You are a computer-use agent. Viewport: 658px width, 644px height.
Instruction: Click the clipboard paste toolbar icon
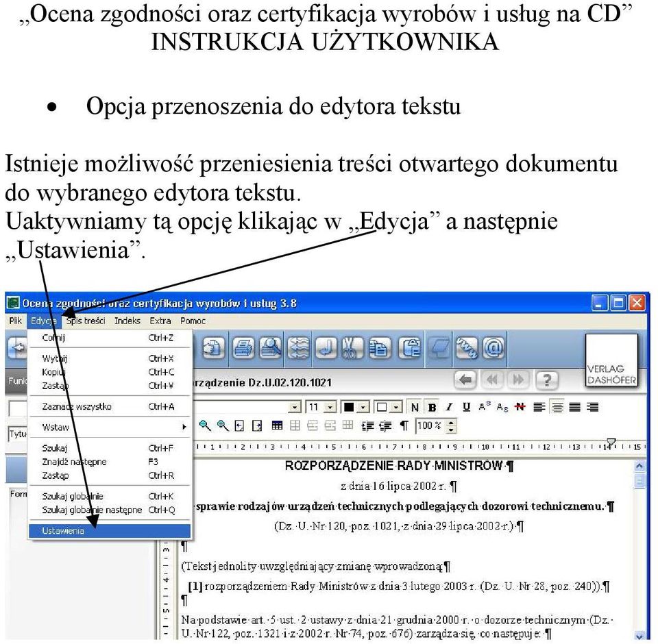tap(409, 348)
